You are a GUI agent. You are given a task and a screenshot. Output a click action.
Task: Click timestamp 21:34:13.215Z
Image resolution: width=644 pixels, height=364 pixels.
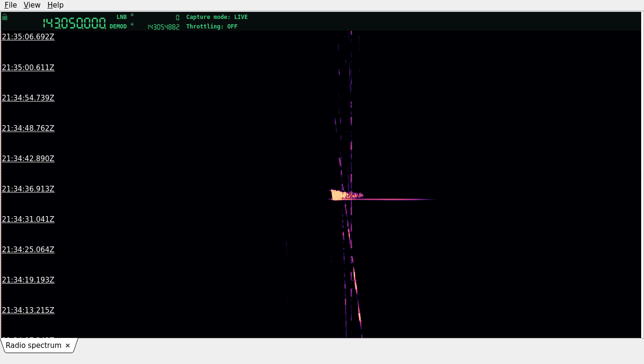(28, 310)
